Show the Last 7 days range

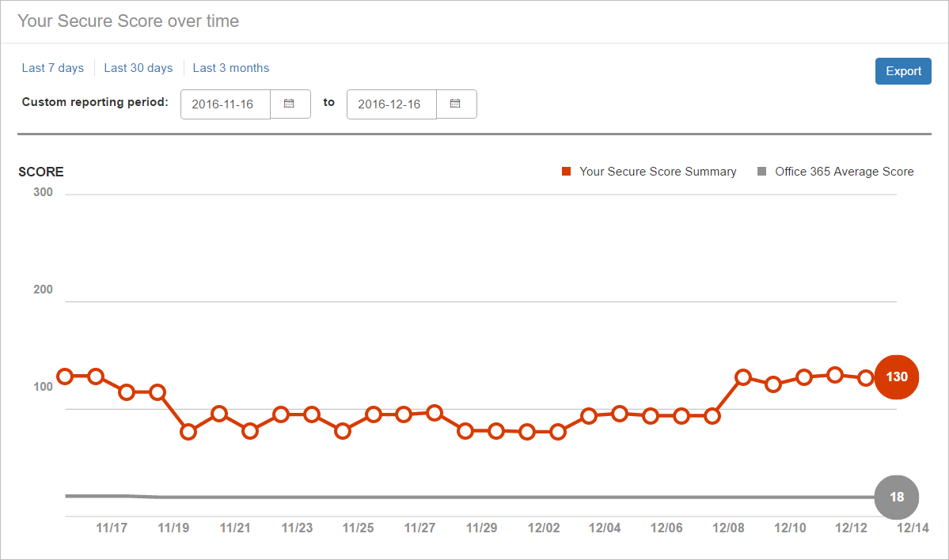pos(53,68)
